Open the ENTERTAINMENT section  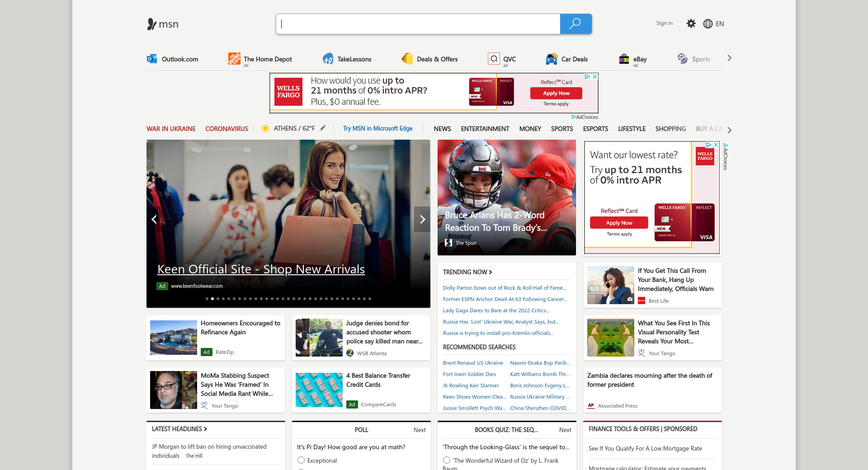click(x=485, y=129)
